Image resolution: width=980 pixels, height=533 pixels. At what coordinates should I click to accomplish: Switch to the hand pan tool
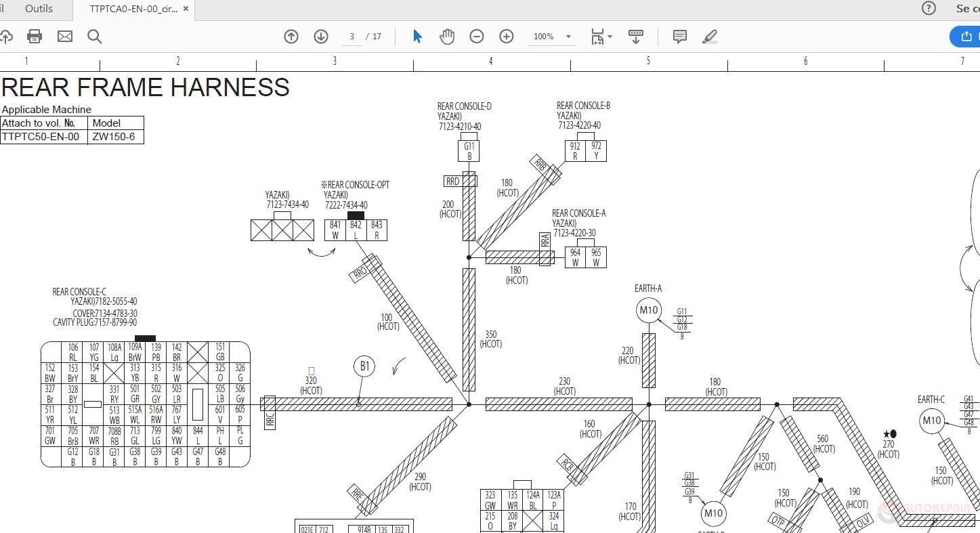pyautogui.click(x=447, y=37)
